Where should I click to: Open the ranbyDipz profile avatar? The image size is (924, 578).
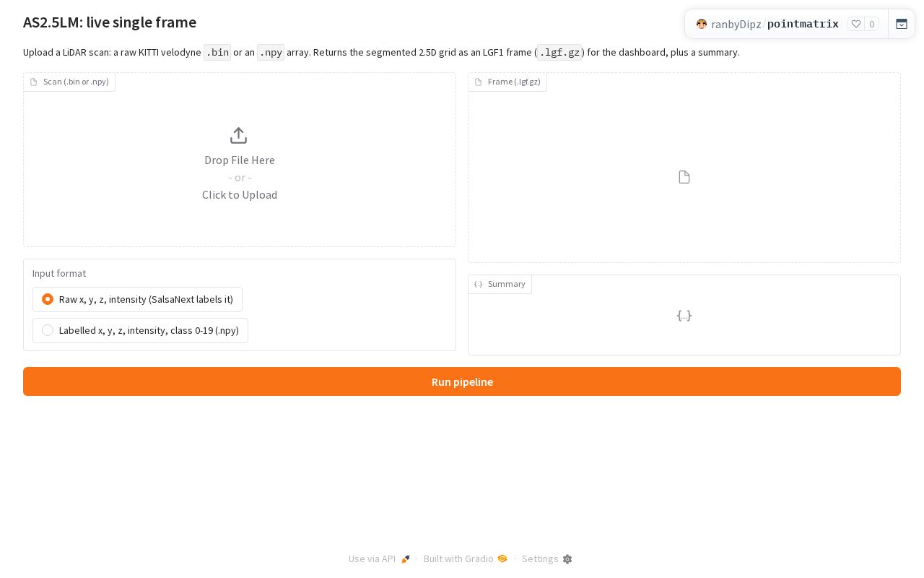click(702, 24)
